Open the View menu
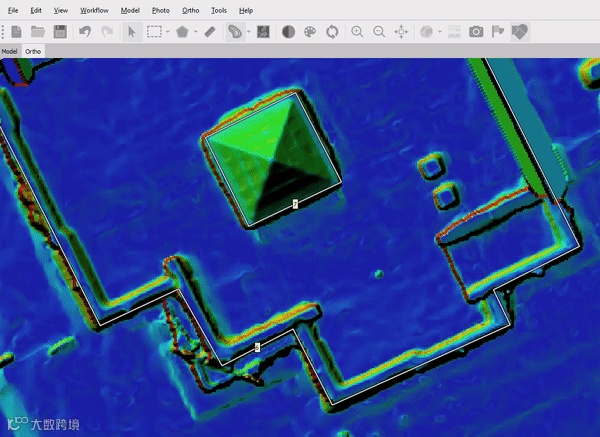 tap(60, 10)
